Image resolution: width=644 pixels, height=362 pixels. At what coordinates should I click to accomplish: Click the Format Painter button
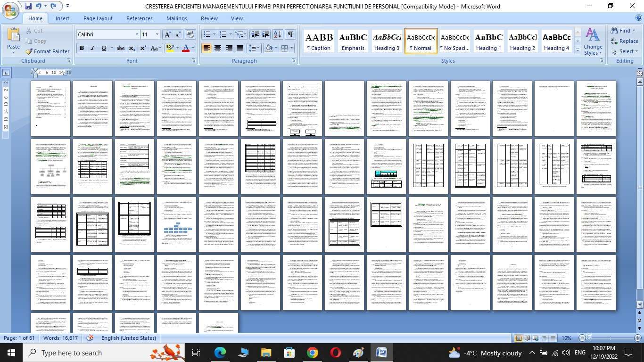(x=47, y=51)
